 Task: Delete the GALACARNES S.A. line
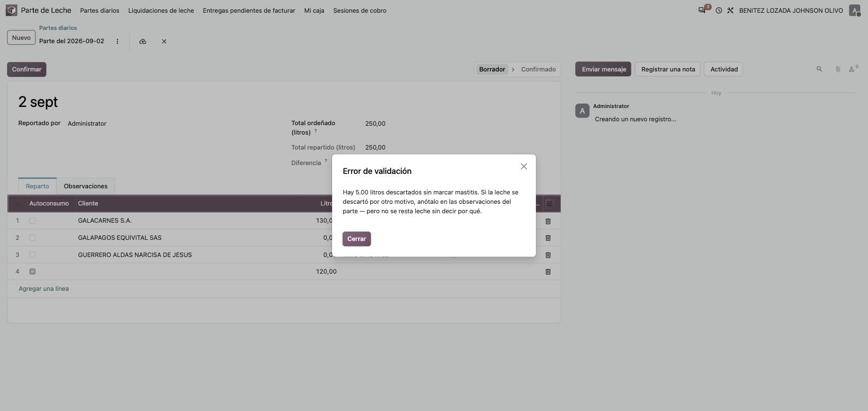coord(548,221)
